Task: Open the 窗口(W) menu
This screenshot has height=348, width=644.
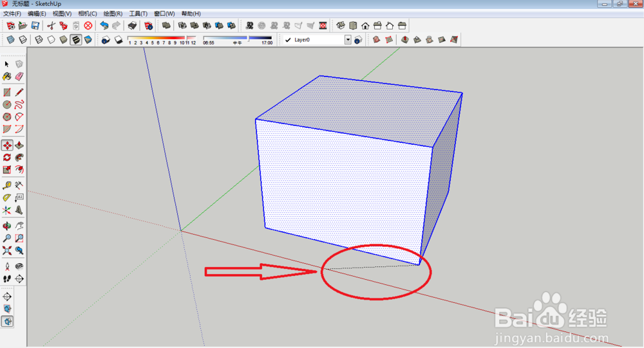Action: (x=164, y=14)
